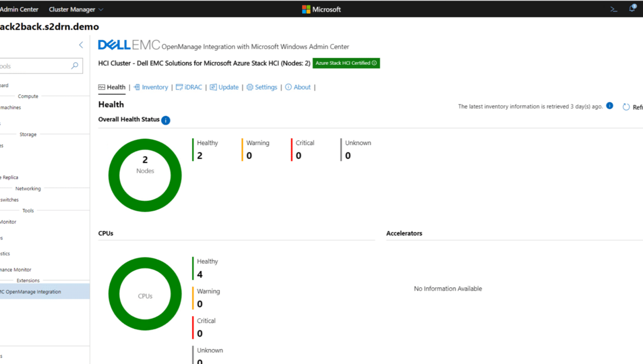Switch to the Inventory tab
The height and width of the screenshot is (364, 643).
click(151, 87)
